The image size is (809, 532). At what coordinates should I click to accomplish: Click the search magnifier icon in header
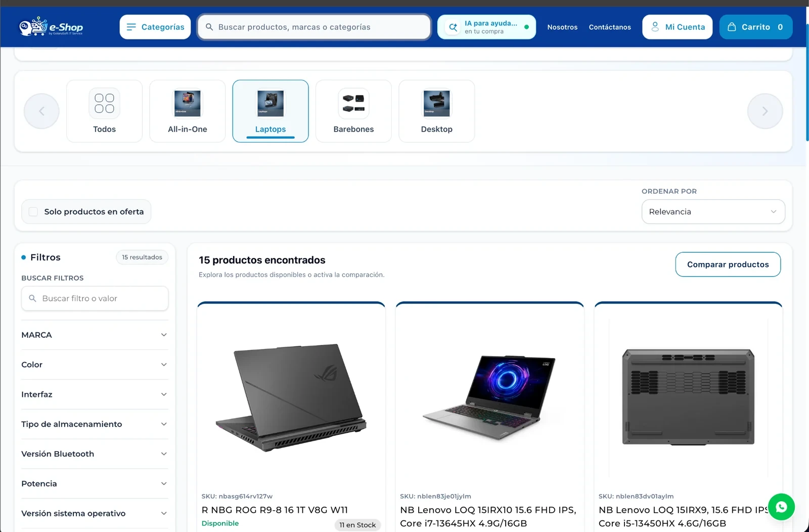pos(209,27)
